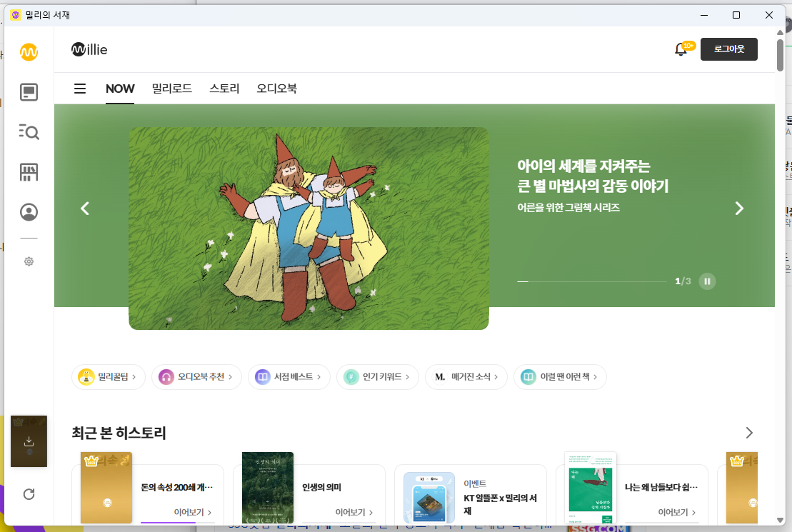Click the 나는 왜 남들보다 book cover
This screenshot has width=792, height=532.
click(x=591, y=488)
